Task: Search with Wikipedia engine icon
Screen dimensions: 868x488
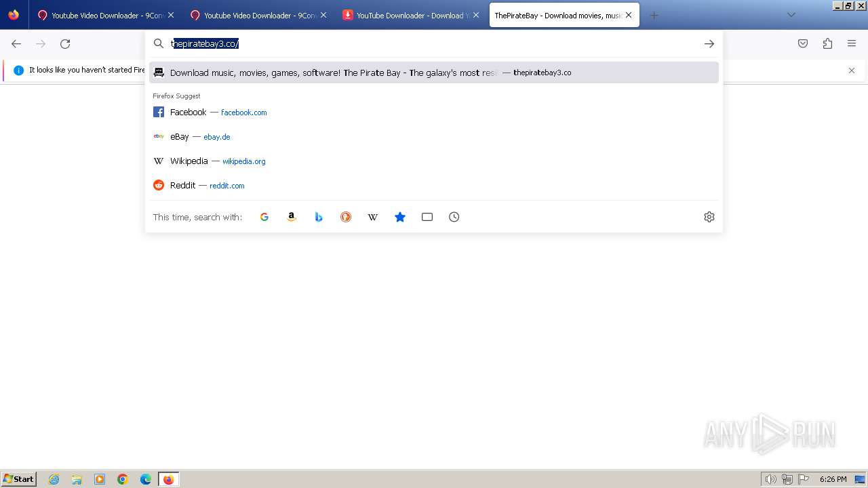Action: coord(373,217)
